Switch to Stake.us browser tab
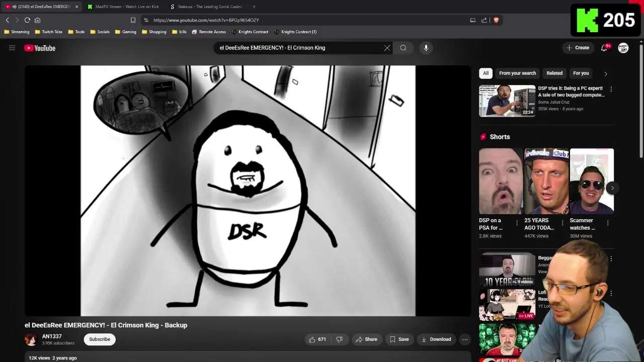The image size is (644, 362). pos(206,7)
